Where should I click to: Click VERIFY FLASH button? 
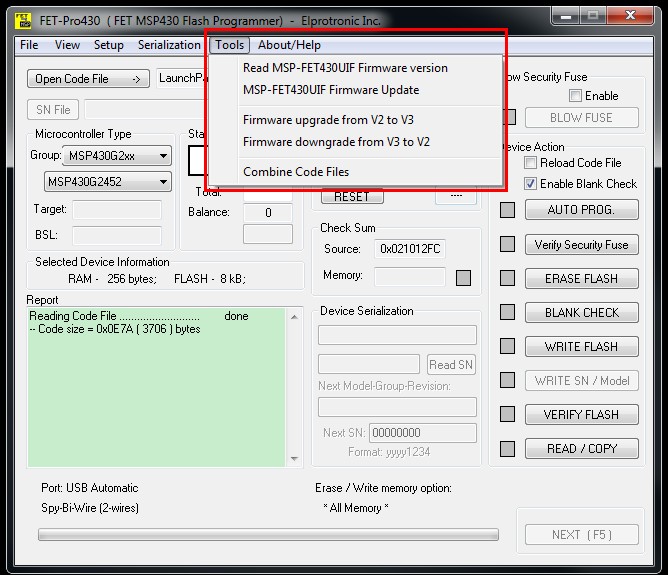pos(582,414)
